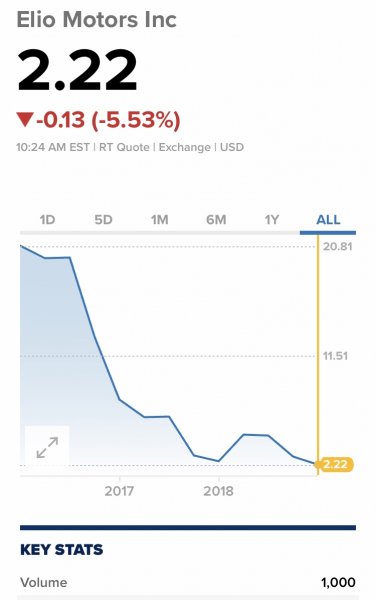Expand chart to fullscreen view
The image size is (376, 600).
click(x=47, y=447)
